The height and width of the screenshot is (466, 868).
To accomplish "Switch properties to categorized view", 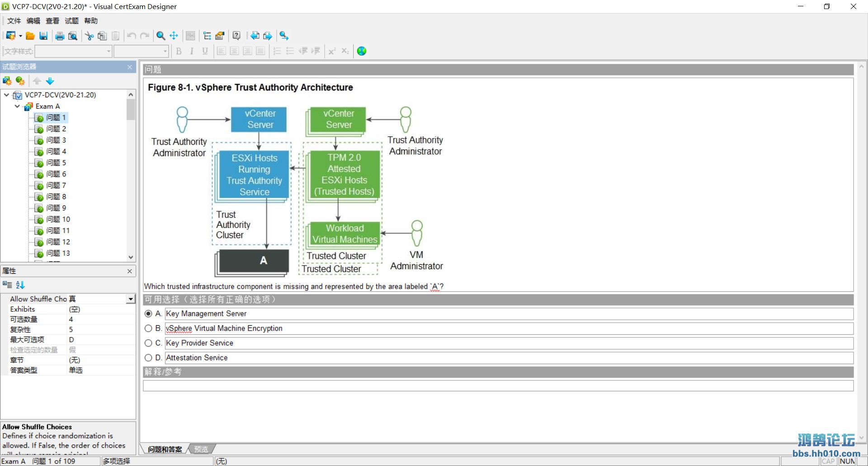I will click(7, 285).
